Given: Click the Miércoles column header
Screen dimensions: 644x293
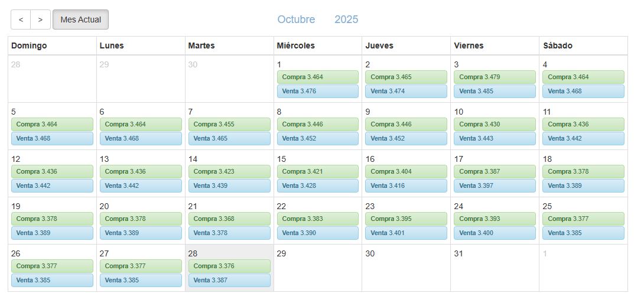Looking at the screenshot, I should [318, 45].
